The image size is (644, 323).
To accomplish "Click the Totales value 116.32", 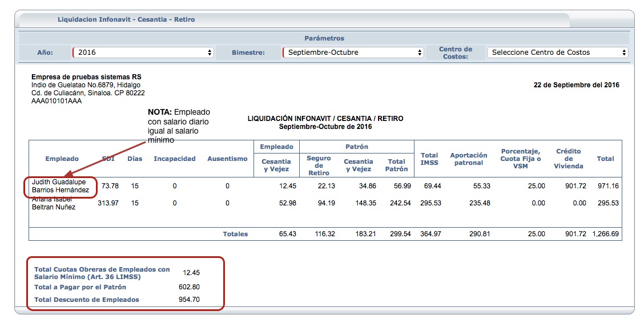I will [x=324, y=234].
